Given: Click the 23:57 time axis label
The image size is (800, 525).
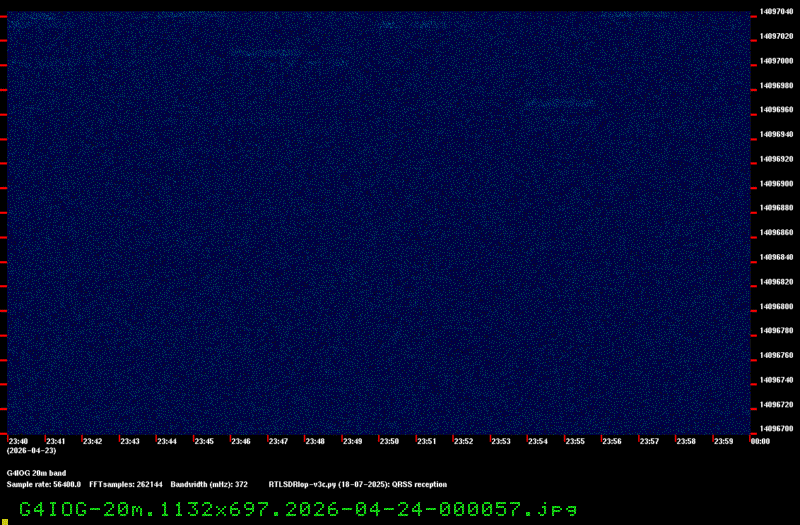Looking at the screenshot, I should point(649,441).
